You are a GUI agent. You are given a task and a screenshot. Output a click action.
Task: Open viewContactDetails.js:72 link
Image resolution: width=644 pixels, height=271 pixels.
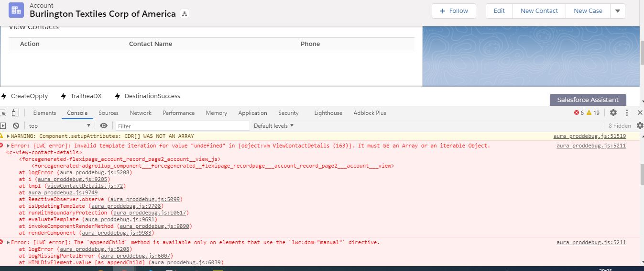pos(86,186)
